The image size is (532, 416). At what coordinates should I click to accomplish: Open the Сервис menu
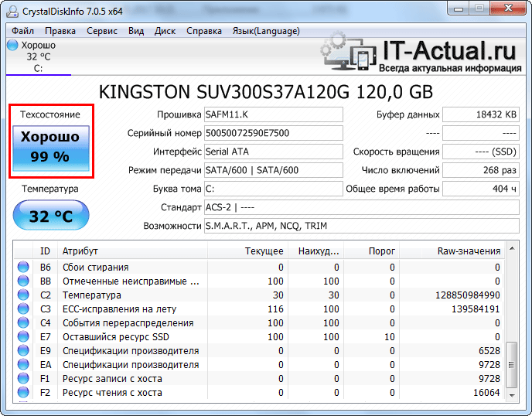pyautogui.click(x=102, y=31)
